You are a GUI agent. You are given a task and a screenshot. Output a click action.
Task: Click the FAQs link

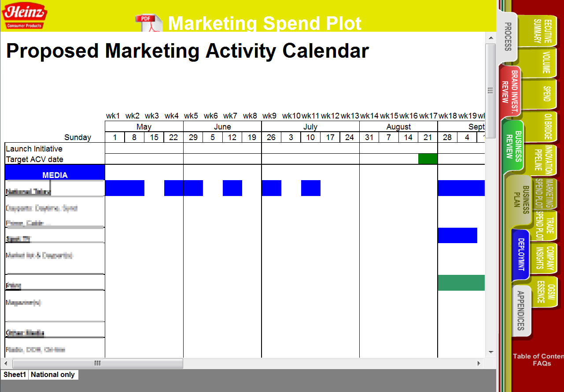pyautogui.click(x=542, y=363)
